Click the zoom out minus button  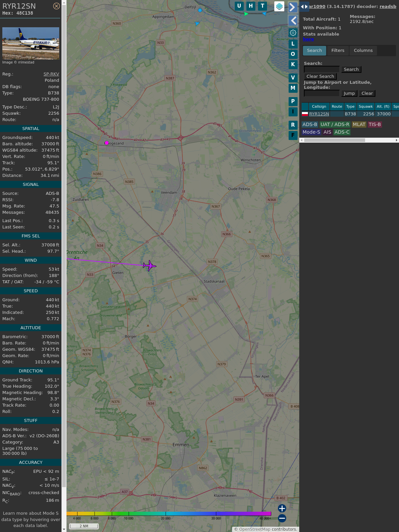pos(282,518)
